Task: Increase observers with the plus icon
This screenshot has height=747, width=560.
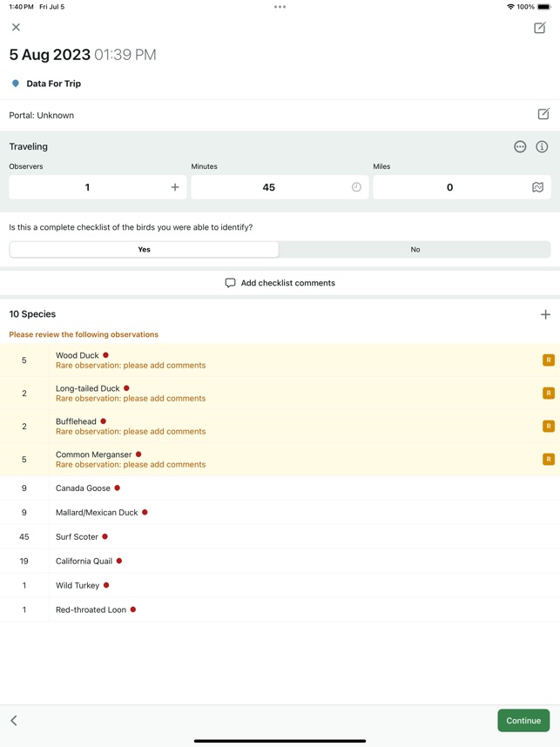Action: click(x=175, y=187)
